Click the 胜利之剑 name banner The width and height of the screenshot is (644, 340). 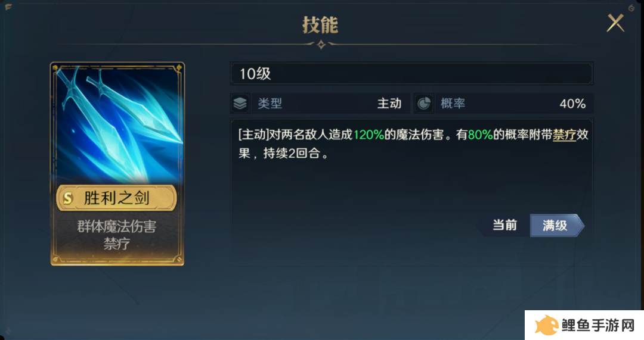tap(117, 198)
